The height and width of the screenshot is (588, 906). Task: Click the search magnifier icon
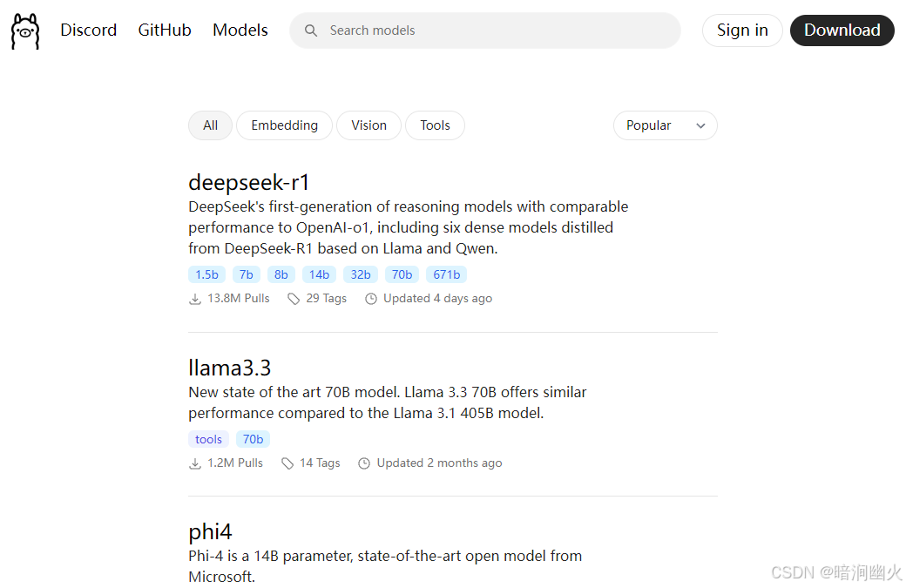click(311, 30)
